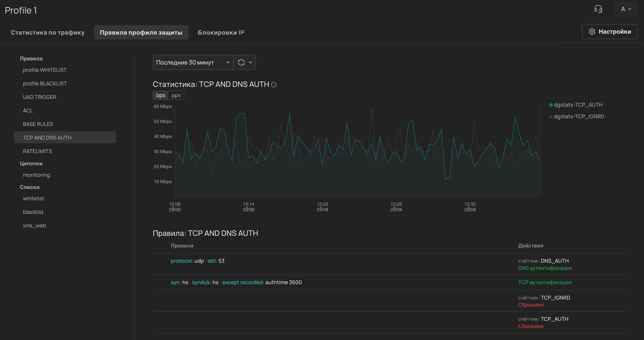Switch to Статистика по трафику tab

coord(48,32)
